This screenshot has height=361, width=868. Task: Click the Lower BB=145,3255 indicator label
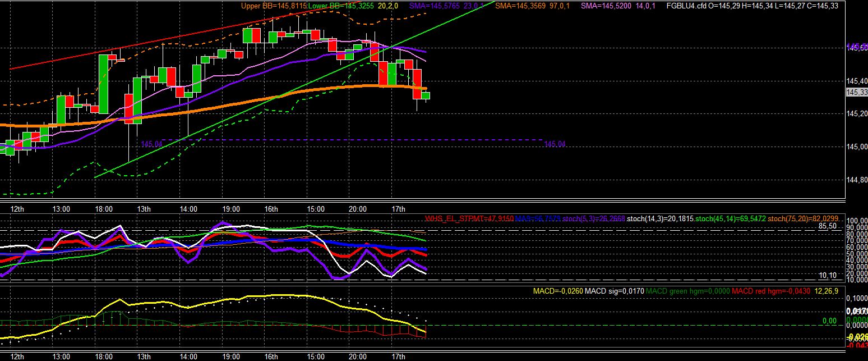[x=341, y=6]
